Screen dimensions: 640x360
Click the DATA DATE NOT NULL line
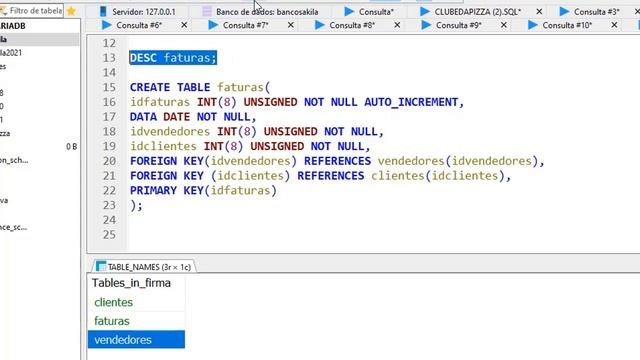[x=193, y=117]
